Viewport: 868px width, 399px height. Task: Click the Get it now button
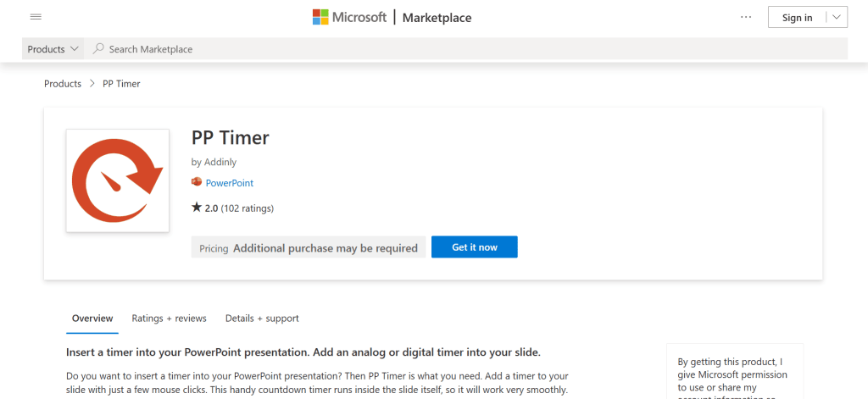[x=474, y=247]
